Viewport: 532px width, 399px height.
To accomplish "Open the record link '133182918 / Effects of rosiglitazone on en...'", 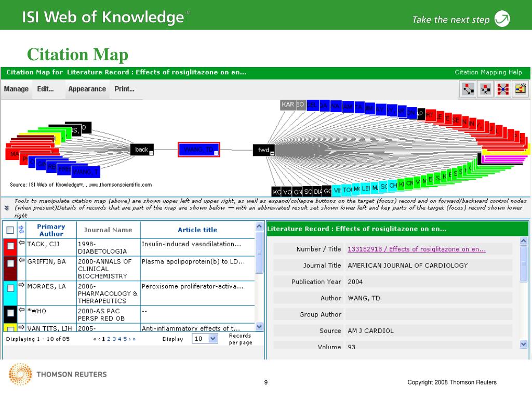I will pyautogui.click(x=417, y=249).
